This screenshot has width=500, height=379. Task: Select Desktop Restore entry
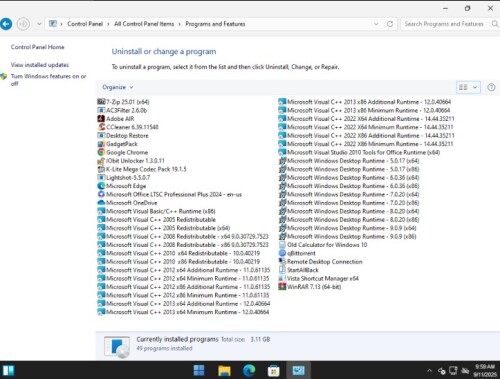click(x=123, y=135)
